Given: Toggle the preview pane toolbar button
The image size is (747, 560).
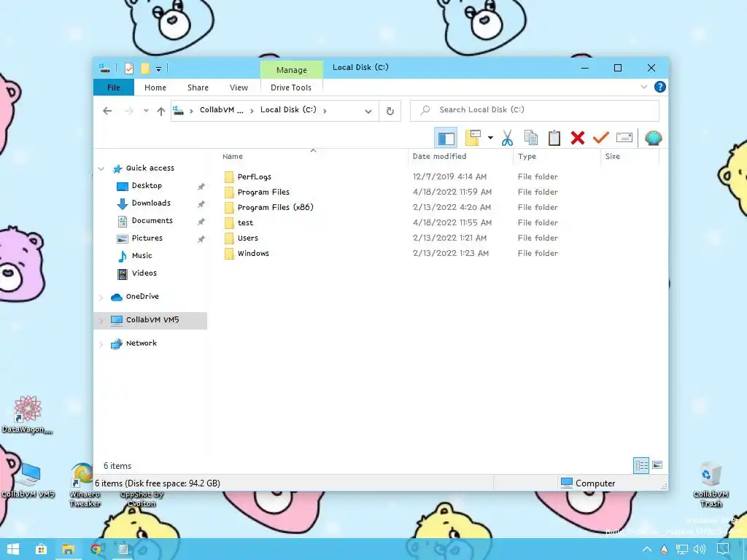Looking at the screenshot, I should pyautogui.click(x=446, y=138).
